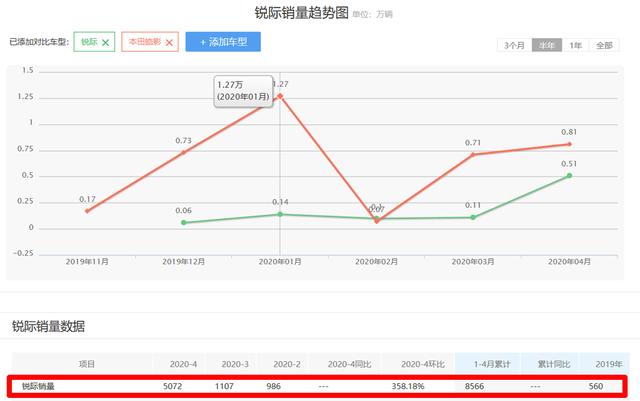Click the green 0.14 point at 2020年01月
This screenshot has height=401, width=640.
pos(280,214)
